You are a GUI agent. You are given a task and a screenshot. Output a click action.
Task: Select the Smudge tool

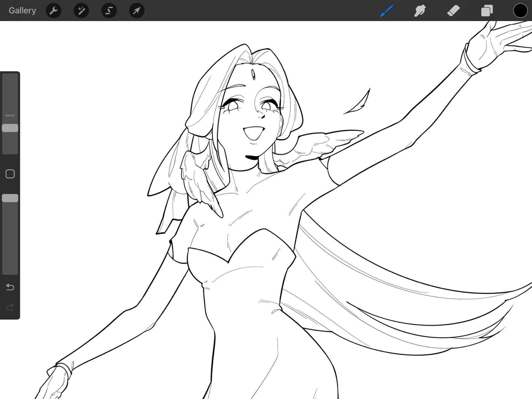[420, 11]
